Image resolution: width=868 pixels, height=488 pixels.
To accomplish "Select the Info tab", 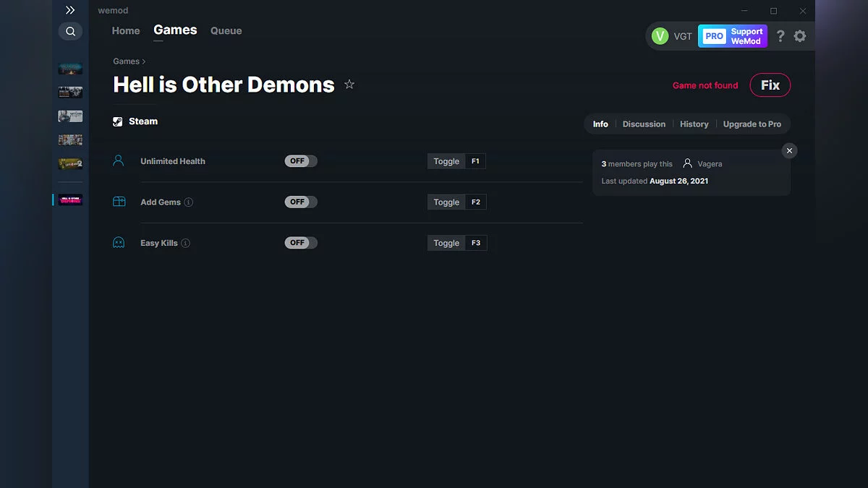I will pyautogui.click(x=600, y=124).
